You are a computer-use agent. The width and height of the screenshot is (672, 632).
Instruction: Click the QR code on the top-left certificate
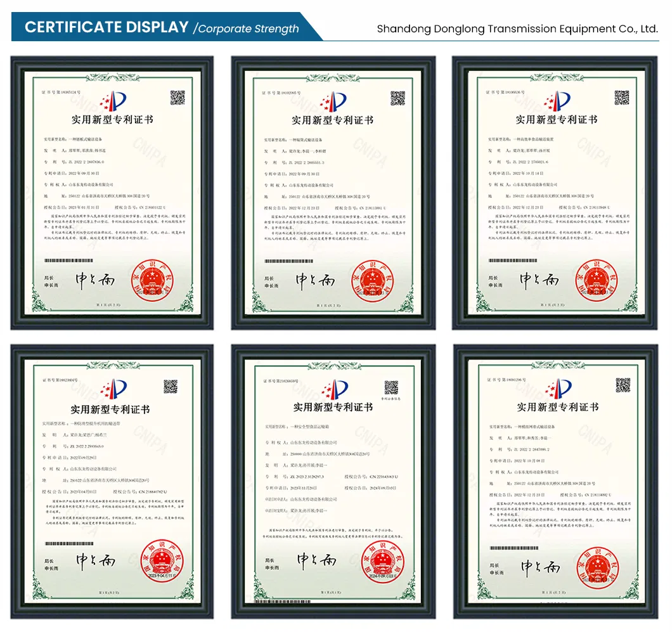[x=177, y=98]
